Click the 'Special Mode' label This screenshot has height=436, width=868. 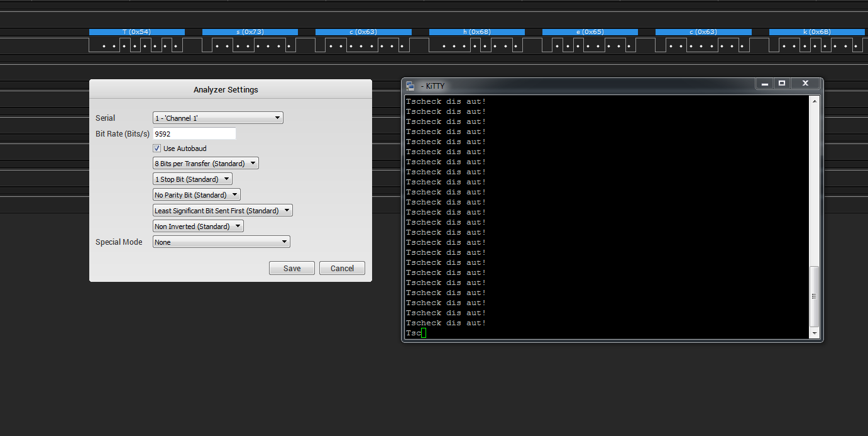click(119, 242)
